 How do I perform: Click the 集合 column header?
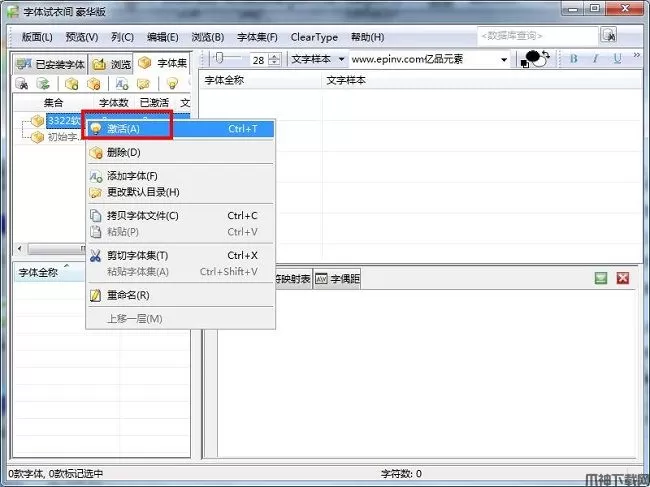coord(53,102)
